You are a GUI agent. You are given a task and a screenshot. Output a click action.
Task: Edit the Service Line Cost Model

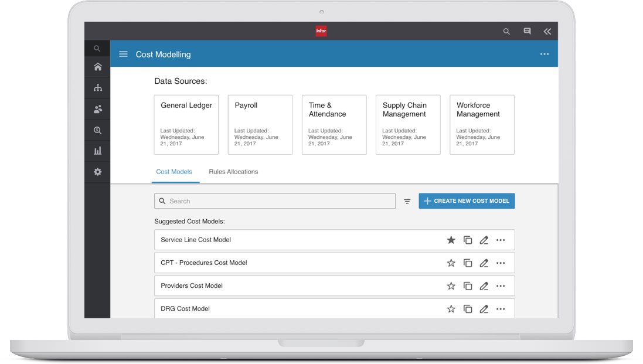pyautogui.click(x=484, y=240)
